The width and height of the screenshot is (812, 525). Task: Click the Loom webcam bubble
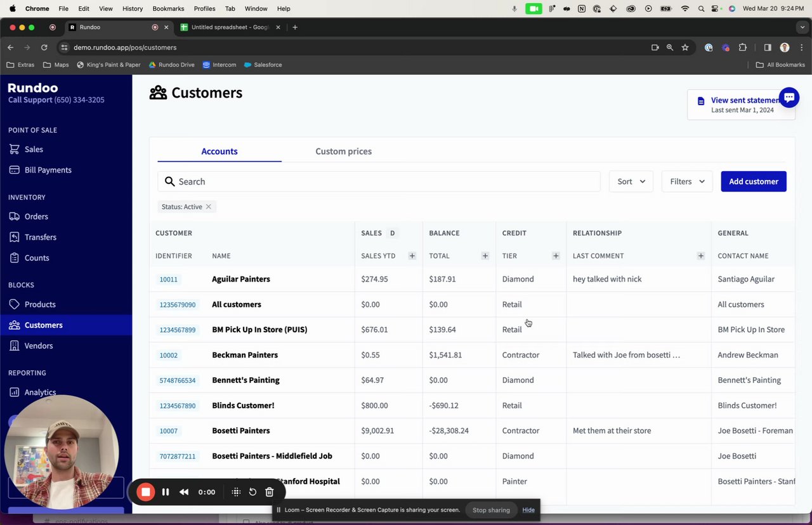[62, 451]
